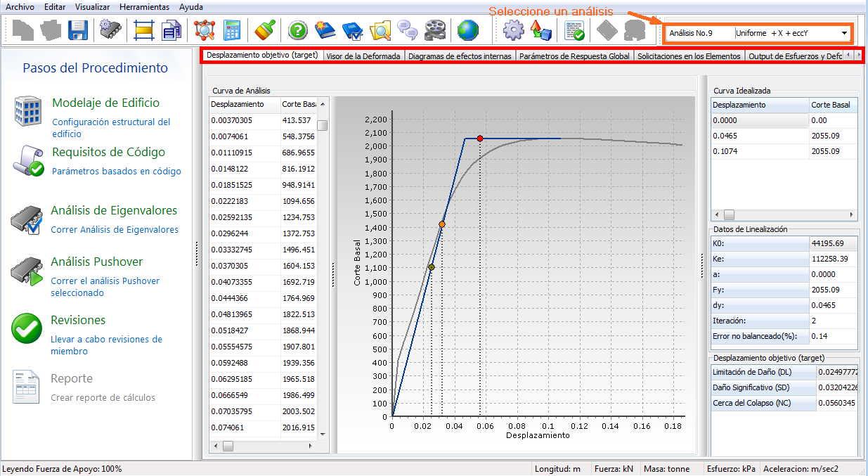The image size is (868, 476).
Task: Switch to Visor de la Deformada tab
Action: 363,56
